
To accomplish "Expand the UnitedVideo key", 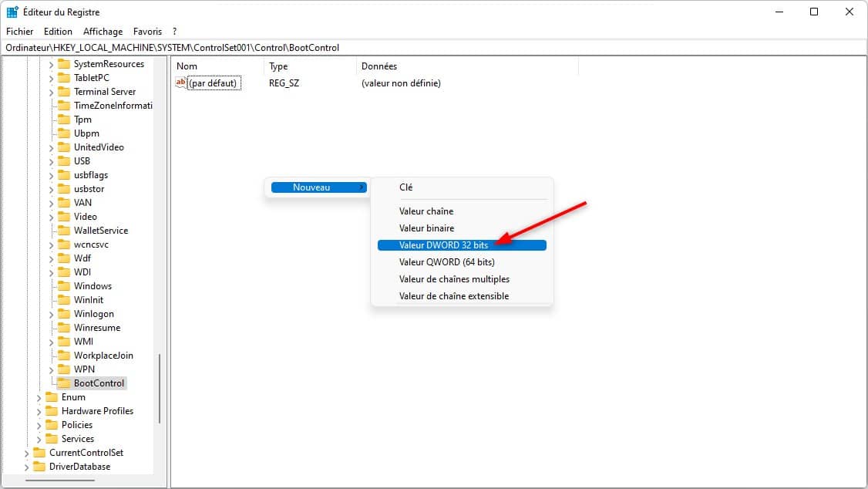I will point(51,147).
